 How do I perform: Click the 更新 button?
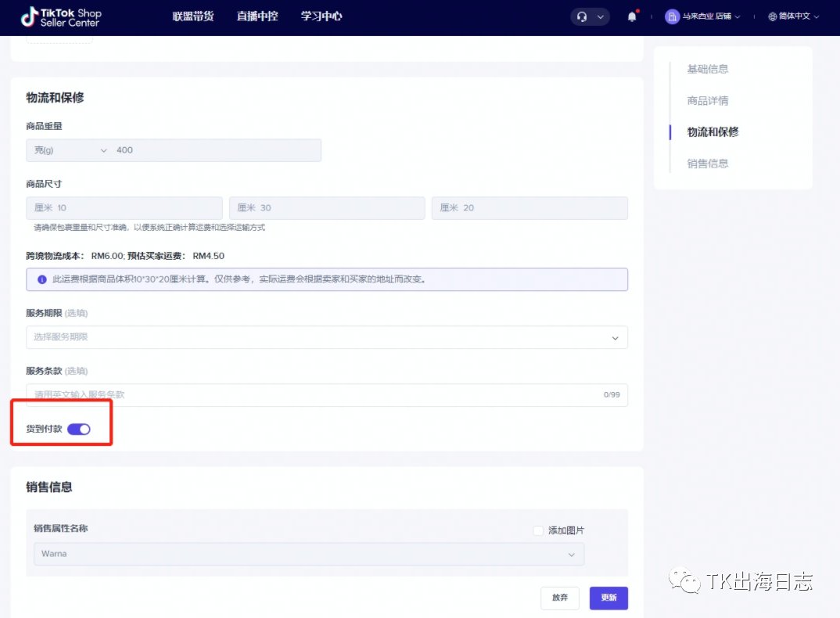click(x=608, y=598)
